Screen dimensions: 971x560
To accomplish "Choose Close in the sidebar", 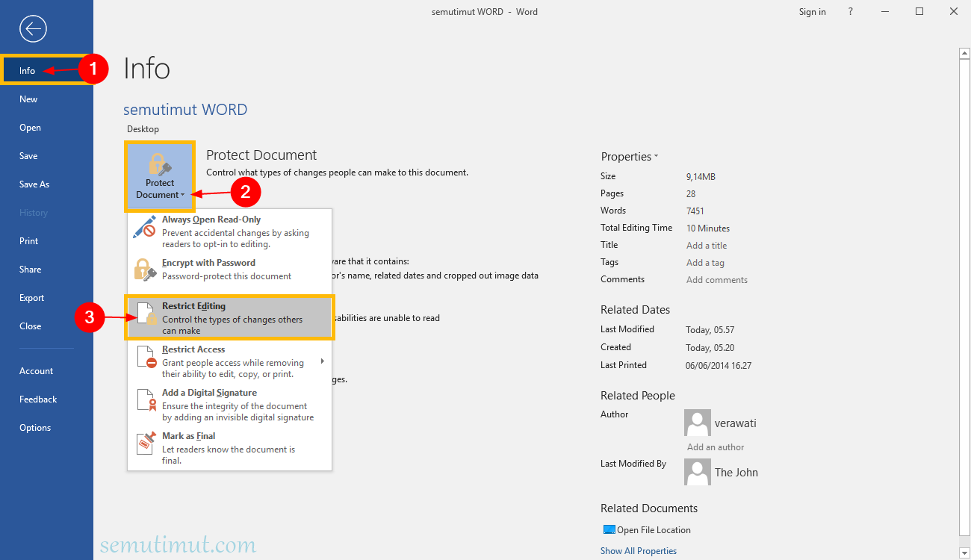I will coord(46,326).
